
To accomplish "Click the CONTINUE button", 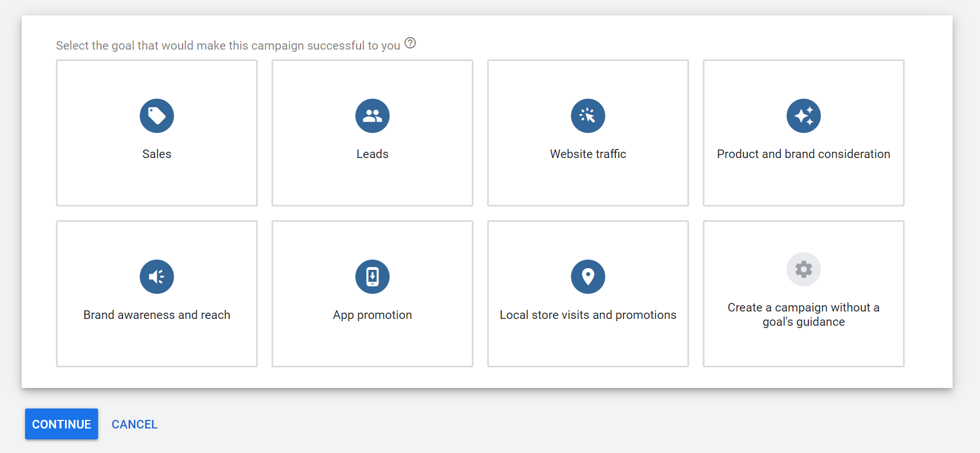I will coord(62,424).
